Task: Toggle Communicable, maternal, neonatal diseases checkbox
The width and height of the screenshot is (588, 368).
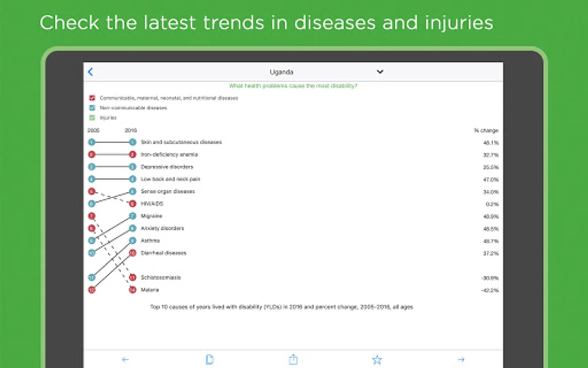Action: point(92,98)
